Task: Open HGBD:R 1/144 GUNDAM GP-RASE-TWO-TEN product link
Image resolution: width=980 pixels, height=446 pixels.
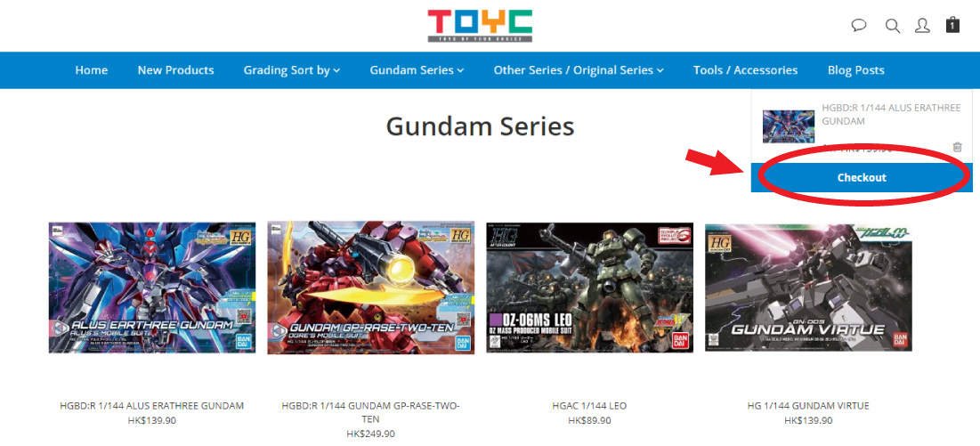Action: [x=370, y=412]
